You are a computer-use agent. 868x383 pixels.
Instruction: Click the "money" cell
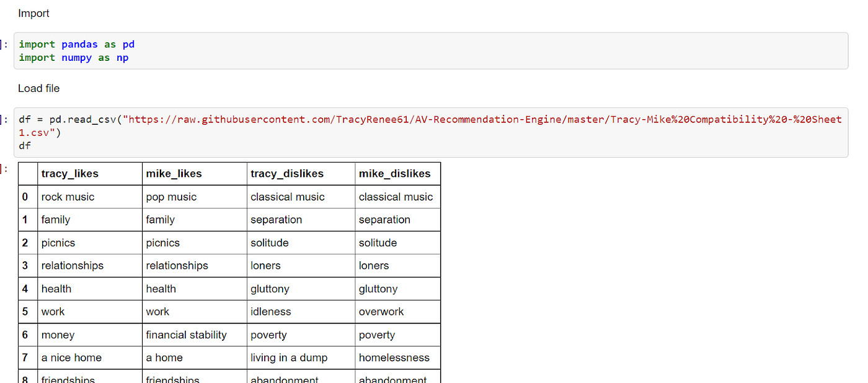click(x=58, y=335)
